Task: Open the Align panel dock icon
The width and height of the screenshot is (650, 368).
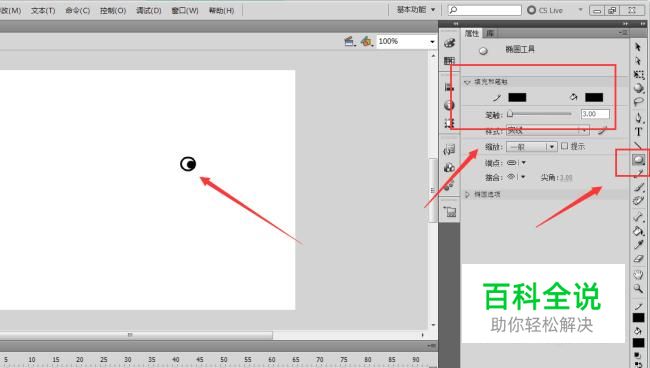Action: click(449, 87)
